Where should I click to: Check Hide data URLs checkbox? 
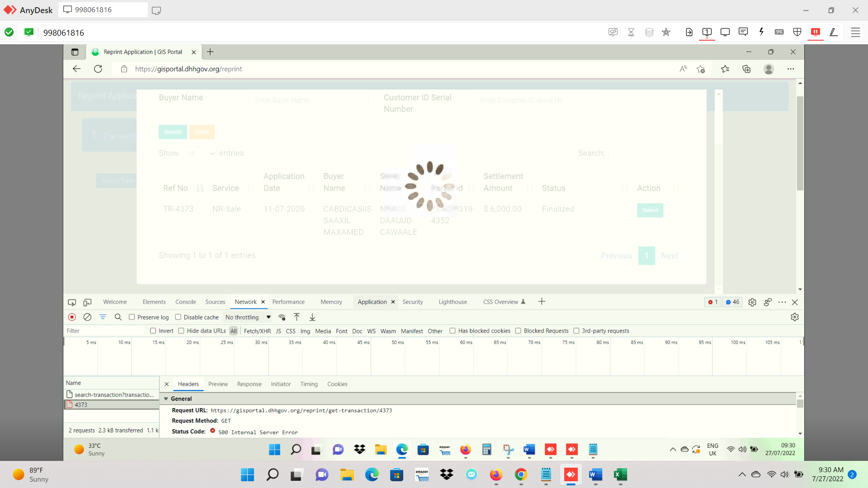[x=181, y=331]
